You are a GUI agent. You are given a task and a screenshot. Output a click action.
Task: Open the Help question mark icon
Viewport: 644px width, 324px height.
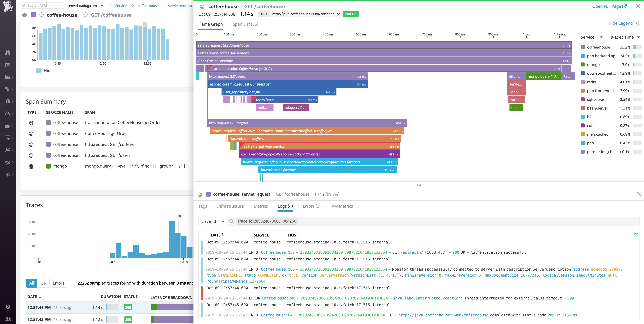click(x=7, y=306)
